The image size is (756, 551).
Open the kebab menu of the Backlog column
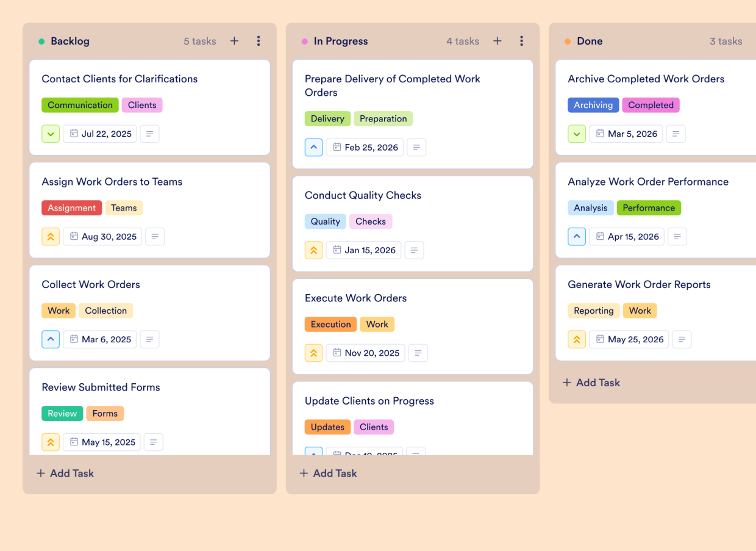[x=259, y=41]
